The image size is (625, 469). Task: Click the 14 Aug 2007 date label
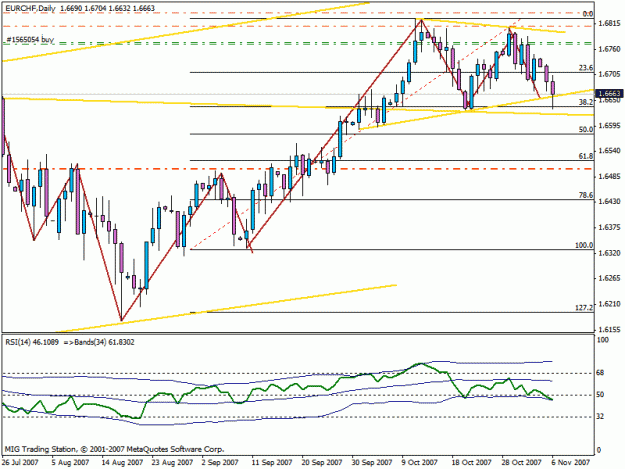(122, 462)
